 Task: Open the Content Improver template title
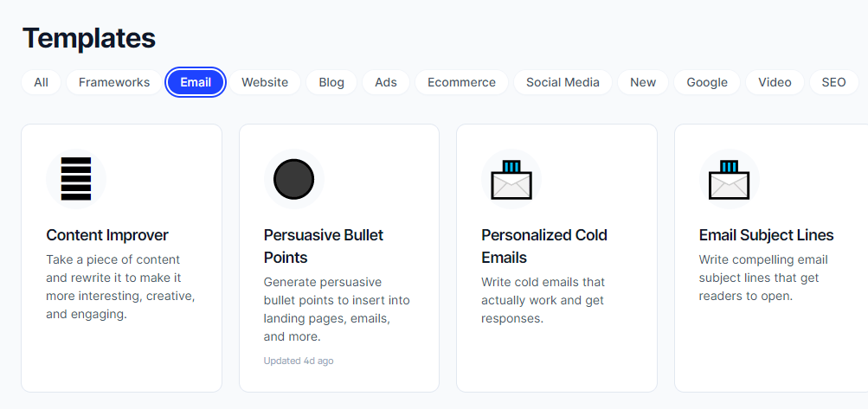[x=107, y=235]
